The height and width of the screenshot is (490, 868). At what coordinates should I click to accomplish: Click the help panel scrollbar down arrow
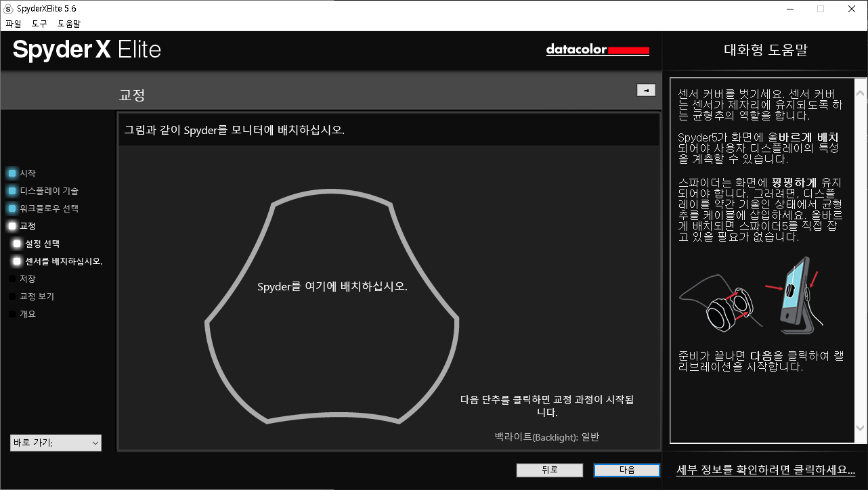[861, 428]
